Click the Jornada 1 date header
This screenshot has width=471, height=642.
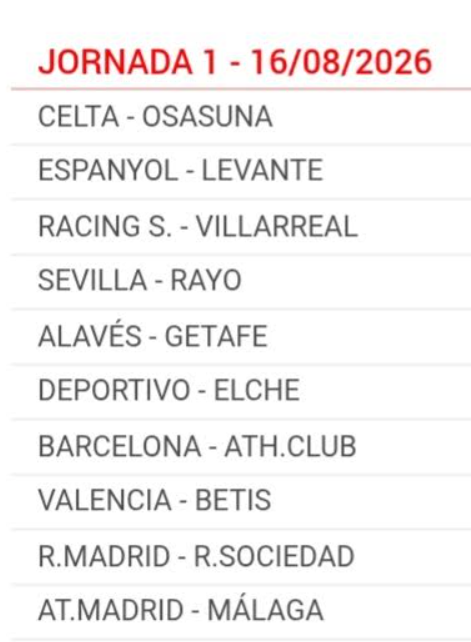[235, 62]
